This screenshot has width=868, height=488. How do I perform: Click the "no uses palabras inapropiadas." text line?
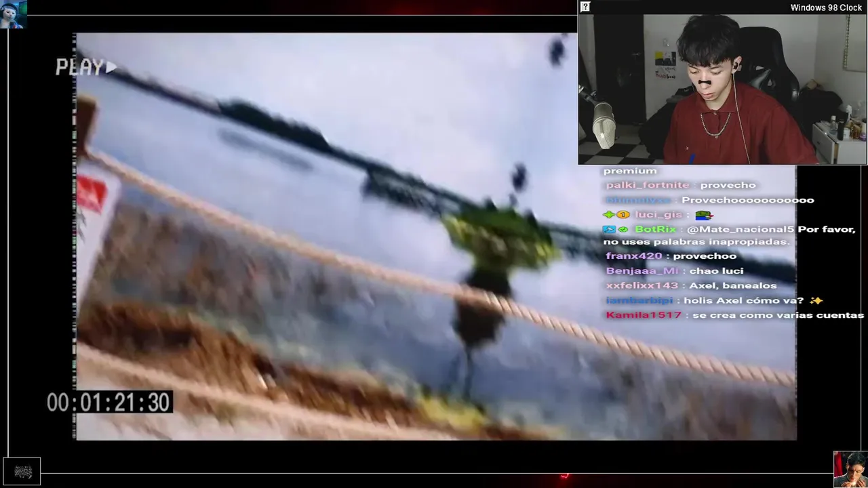point(697,241)
